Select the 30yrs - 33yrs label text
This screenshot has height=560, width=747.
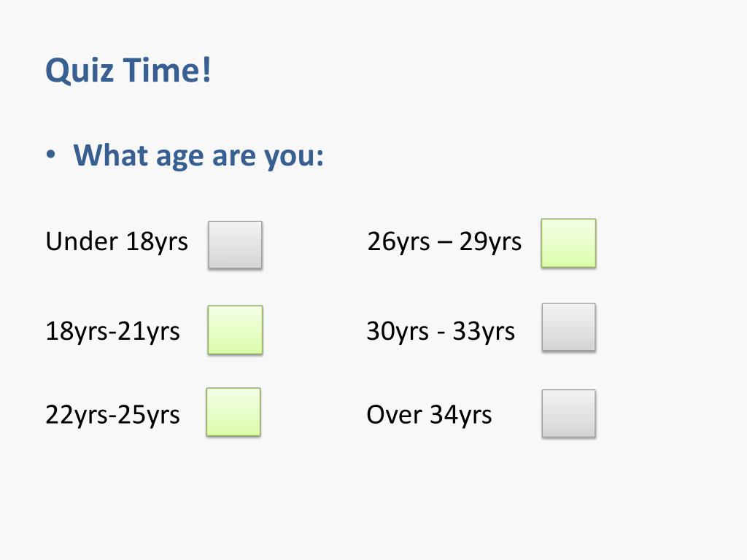pos(441,331)
